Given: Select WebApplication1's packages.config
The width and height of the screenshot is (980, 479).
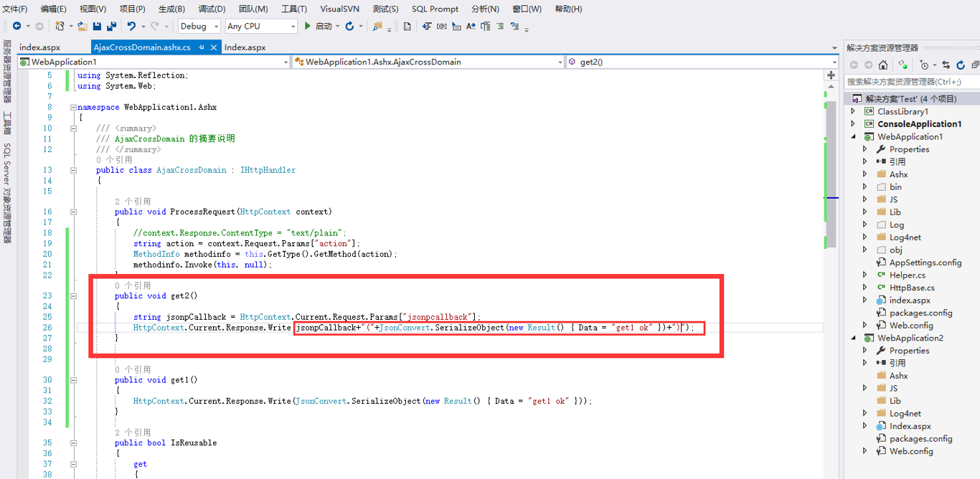Looking at the screenshot, I should tap(921, 313).
